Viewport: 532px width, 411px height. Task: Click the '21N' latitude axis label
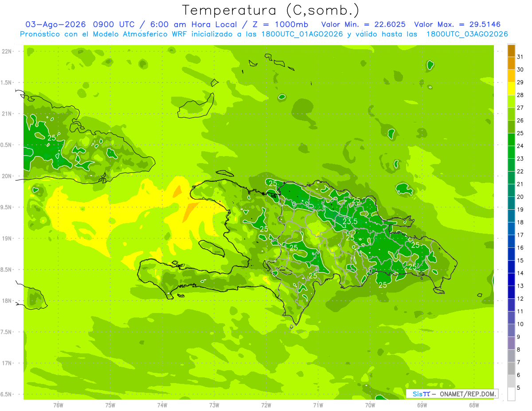tap(7, 114)
